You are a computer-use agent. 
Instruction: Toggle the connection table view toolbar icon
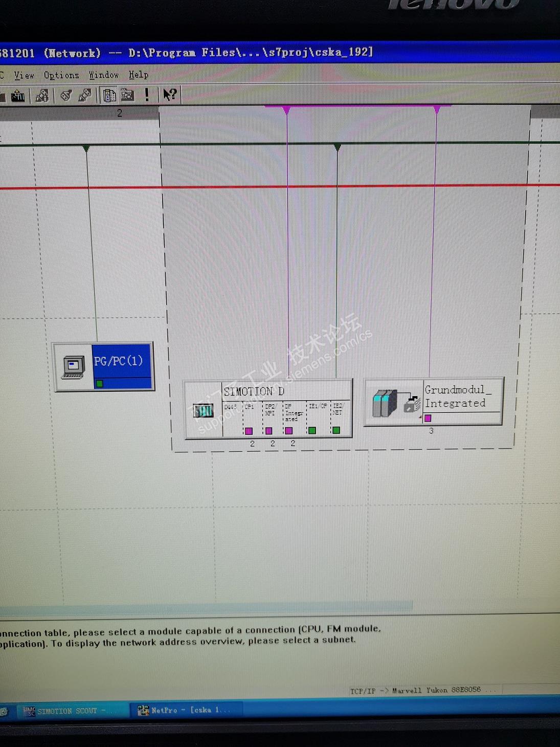coord(109,95)
